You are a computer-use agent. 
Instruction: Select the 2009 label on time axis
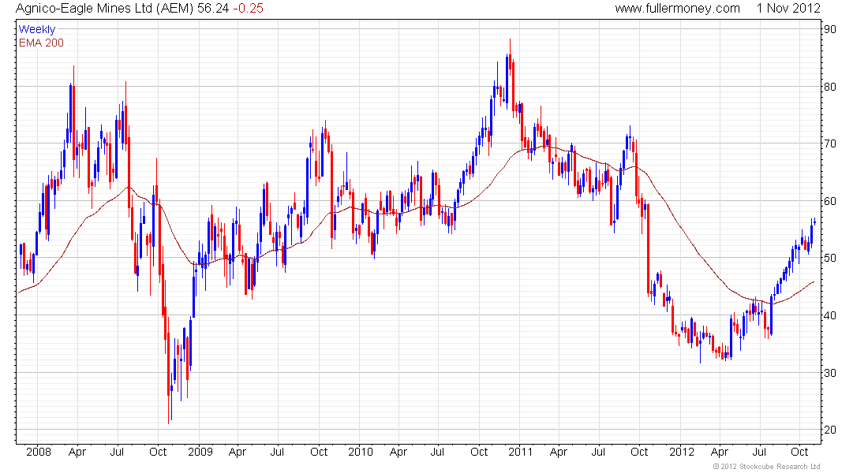coord(200,452)
